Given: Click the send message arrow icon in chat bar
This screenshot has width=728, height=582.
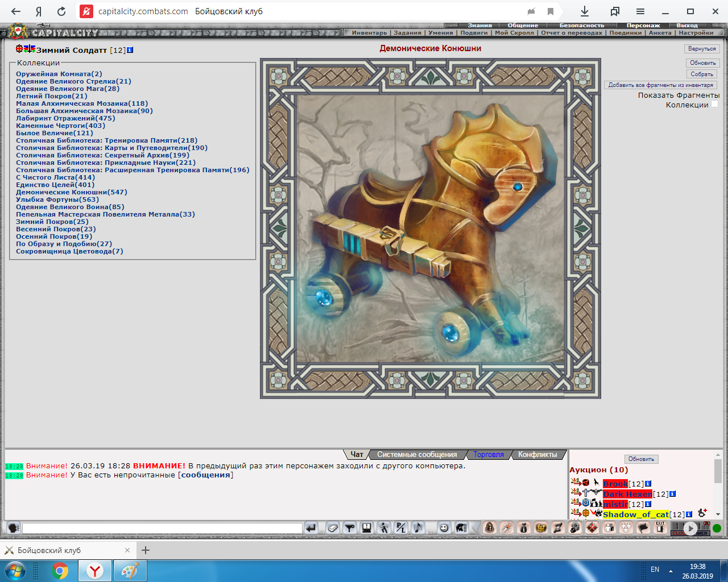Looking at the screenshot, I should 311,528.
